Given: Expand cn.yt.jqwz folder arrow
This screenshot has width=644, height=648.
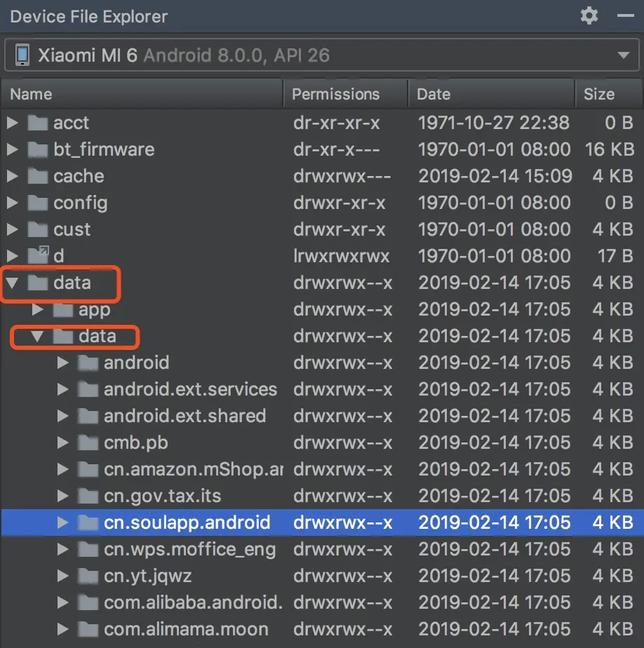Looking at the screenshot, I should 63,576.
